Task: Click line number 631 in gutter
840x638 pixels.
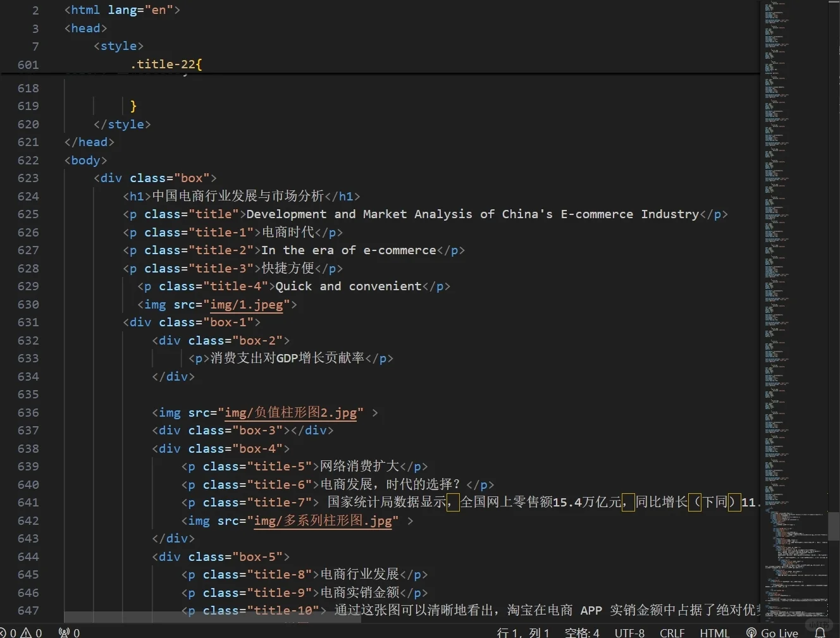Action: click(x=28, y=322)
